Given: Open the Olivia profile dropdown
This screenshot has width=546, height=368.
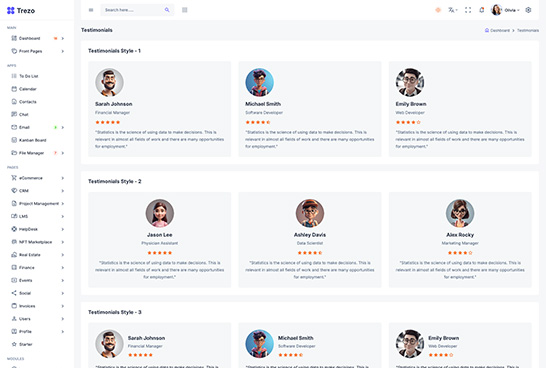Looking at the screenshot, I should (x=505, y=10).
